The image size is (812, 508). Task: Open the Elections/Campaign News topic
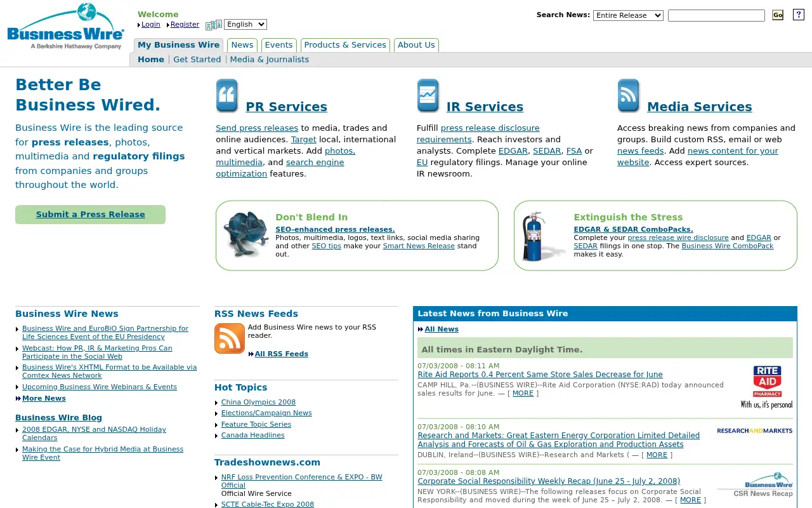coord(266,413)
